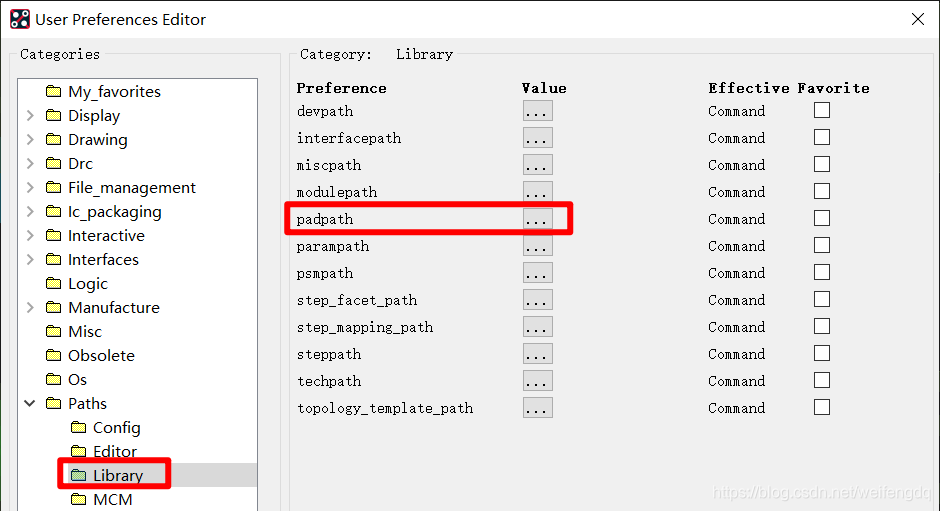Expand the File_management category
Screen dimensions: 940x511
pyautogui.click(x=30, y=187)
